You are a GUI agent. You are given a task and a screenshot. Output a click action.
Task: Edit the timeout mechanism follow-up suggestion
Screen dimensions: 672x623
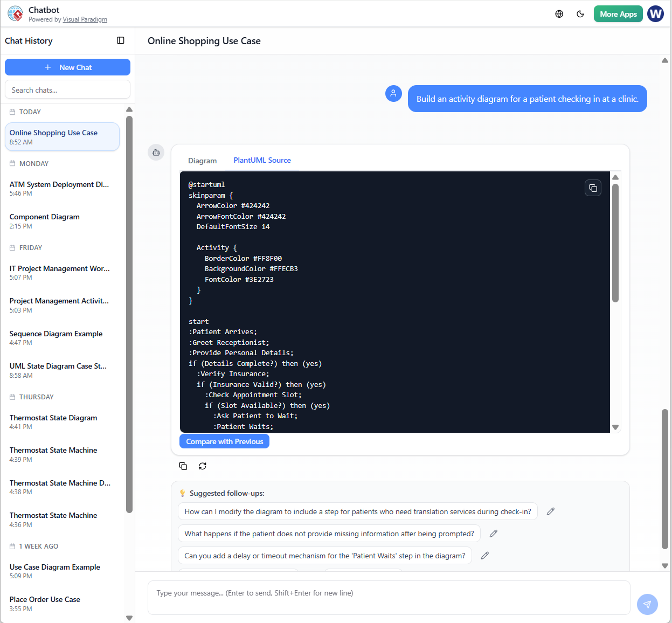point(484,556)
